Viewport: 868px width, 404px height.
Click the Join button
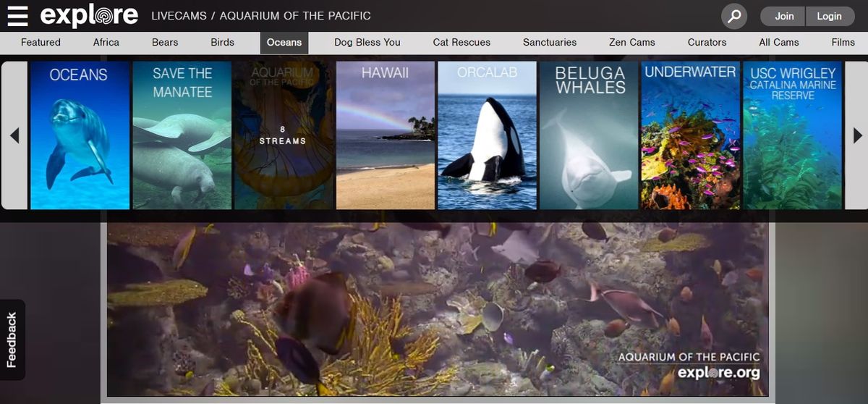point(784,16)
